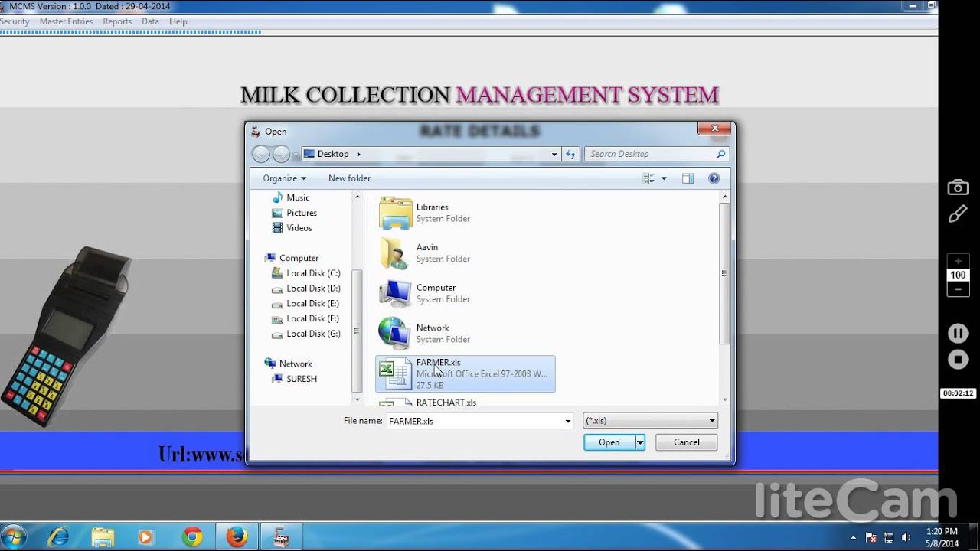The height and width of the screenshot is (551, 980).
Task: Open the Data menu
Action: pos(150,21)
